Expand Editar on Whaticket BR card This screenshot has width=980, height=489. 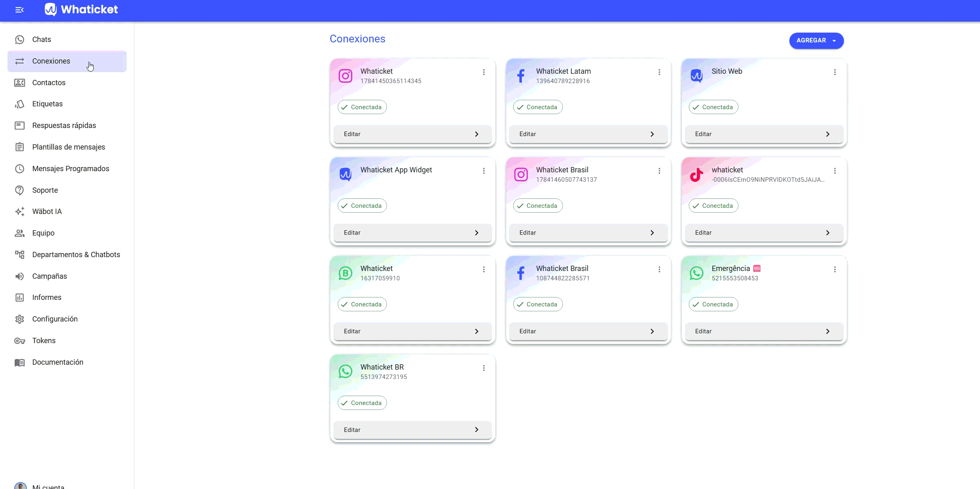pyautogui.click(x=413, y=430)
